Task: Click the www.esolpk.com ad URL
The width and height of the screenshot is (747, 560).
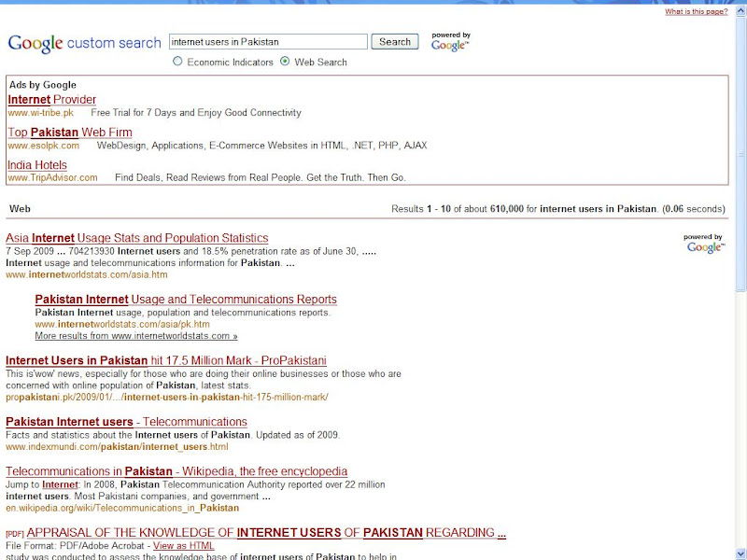Action: (x=43, y=146)
